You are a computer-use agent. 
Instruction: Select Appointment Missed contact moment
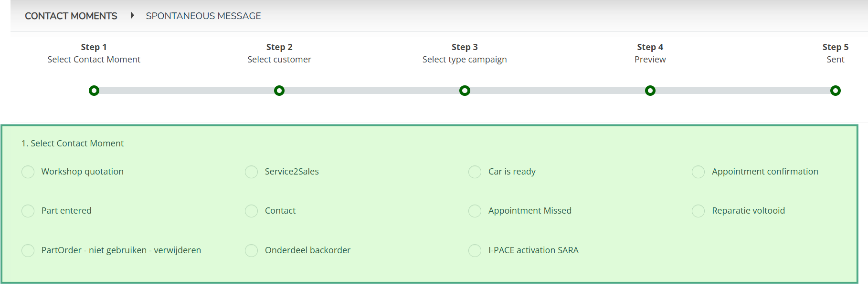coord(475,211)
